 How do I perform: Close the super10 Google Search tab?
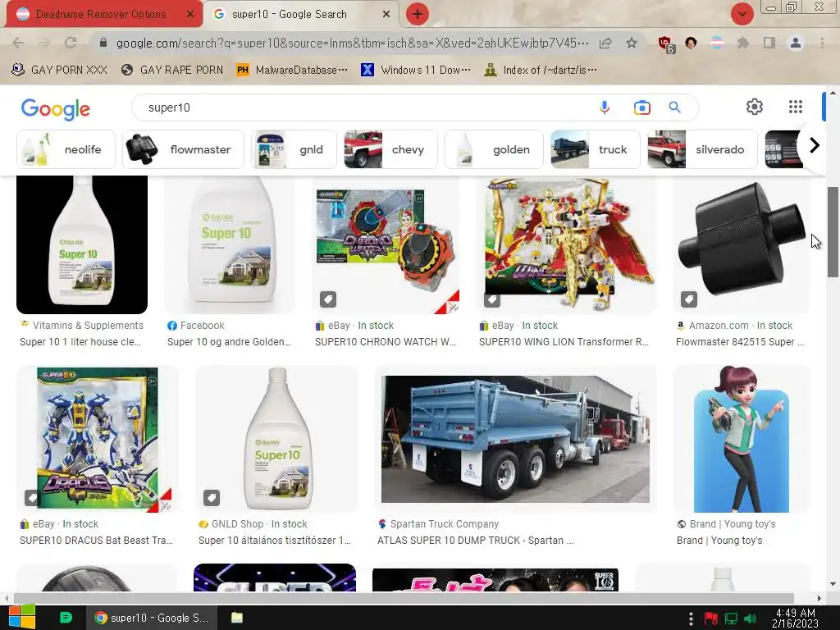click(386, 15)
